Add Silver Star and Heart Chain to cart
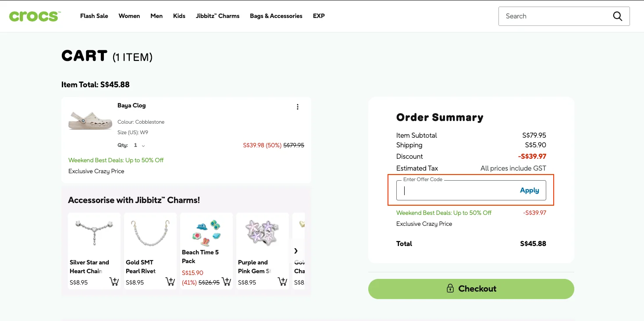The width and height of the screenshot is (644, 321). tap(114, 282)
